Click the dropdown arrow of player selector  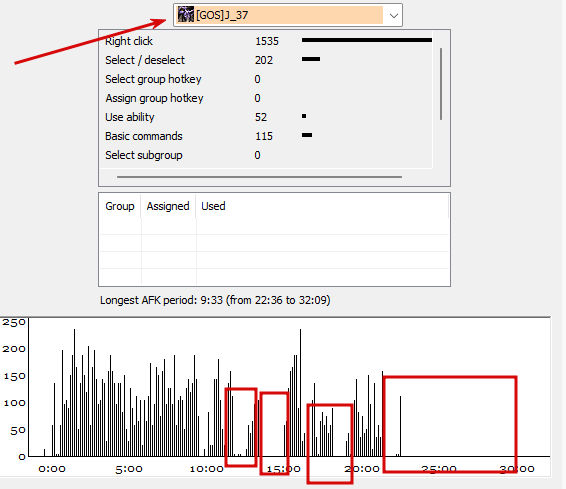click(394, 16)
